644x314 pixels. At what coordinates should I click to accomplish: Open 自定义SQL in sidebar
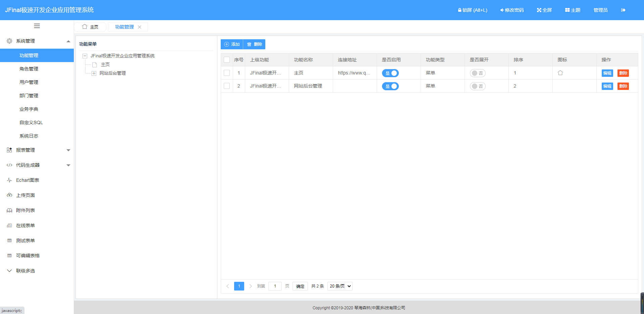[37, 122]
